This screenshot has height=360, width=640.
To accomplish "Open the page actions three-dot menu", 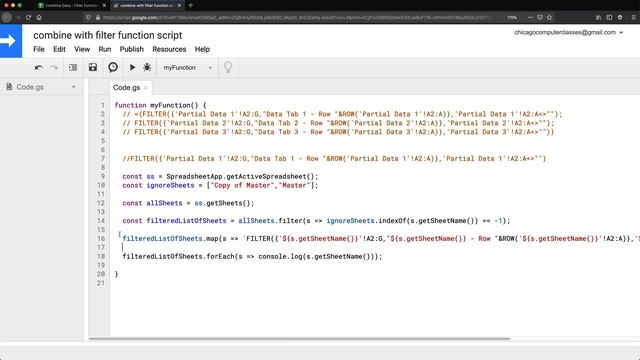I will tap(530, 18).
